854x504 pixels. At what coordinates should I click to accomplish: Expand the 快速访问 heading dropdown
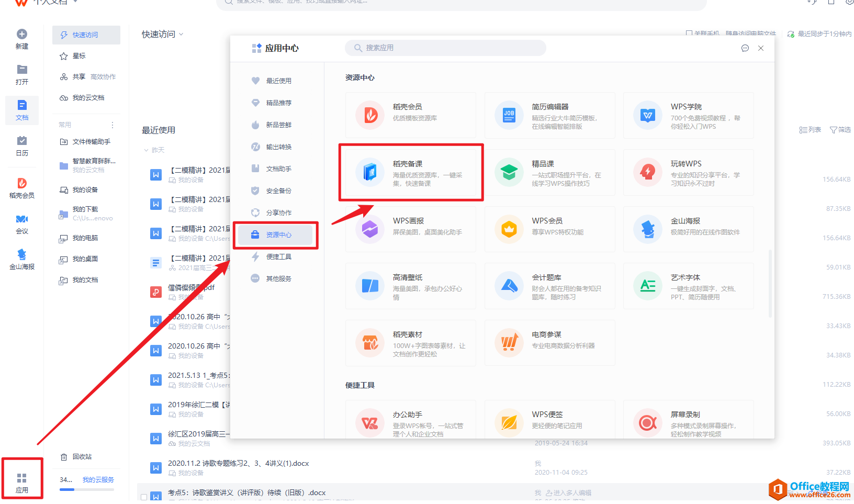coord(181,35)
